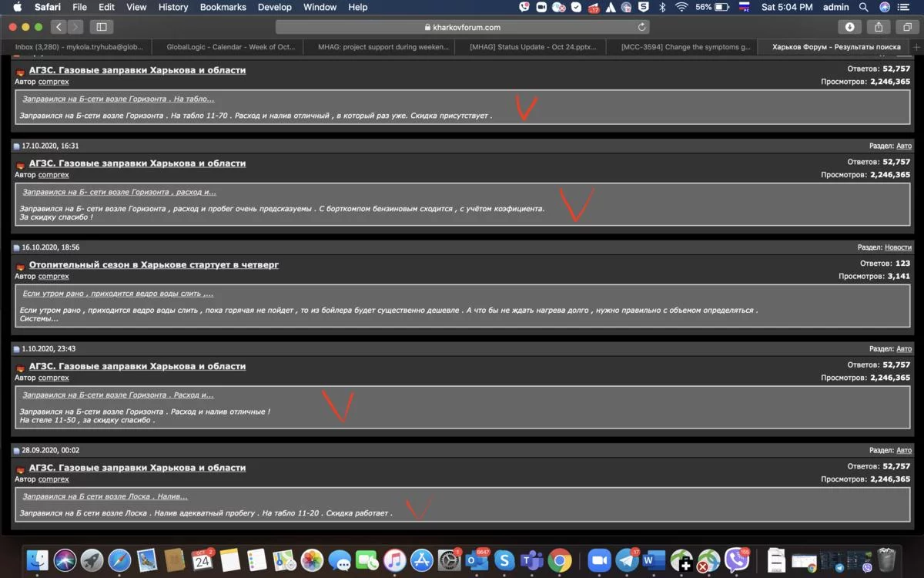Viewport: 924px width, 578px height.
Task: Launch Siri from the Dock
Action: click(x=65, y=560)
